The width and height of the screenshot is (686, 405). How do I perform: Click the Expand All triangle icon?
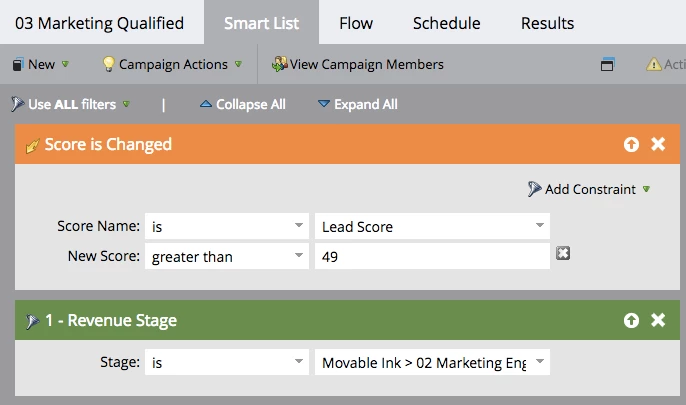pyautogui.click(x=324, y=104)
